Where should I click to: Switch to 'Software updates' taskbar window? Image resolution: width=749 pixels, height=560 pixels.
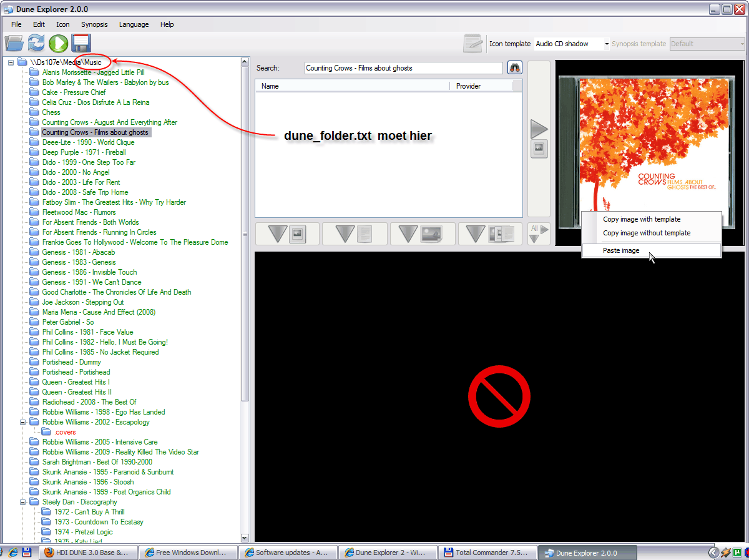coord(288,553)
